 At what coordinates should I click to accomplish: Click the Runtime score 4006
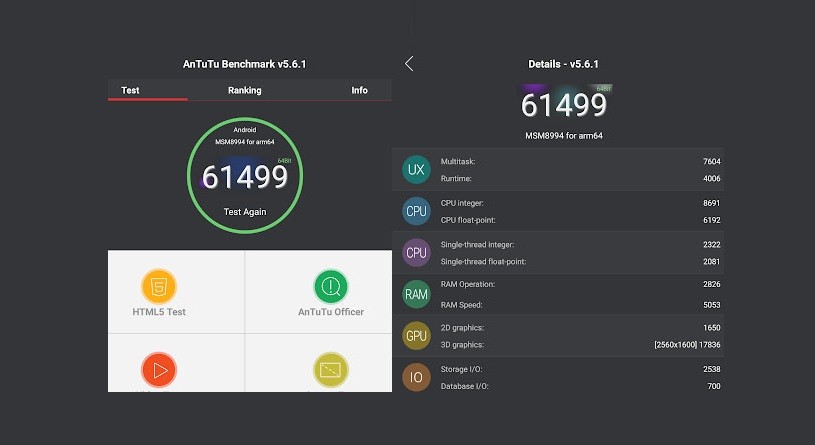coord(712,178)
